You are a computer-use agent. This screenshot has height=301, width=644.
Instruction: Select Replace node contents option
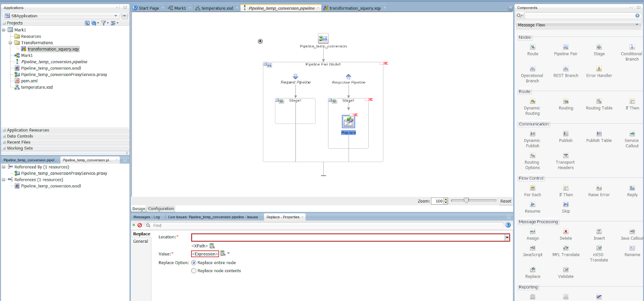tap(194, 271)
